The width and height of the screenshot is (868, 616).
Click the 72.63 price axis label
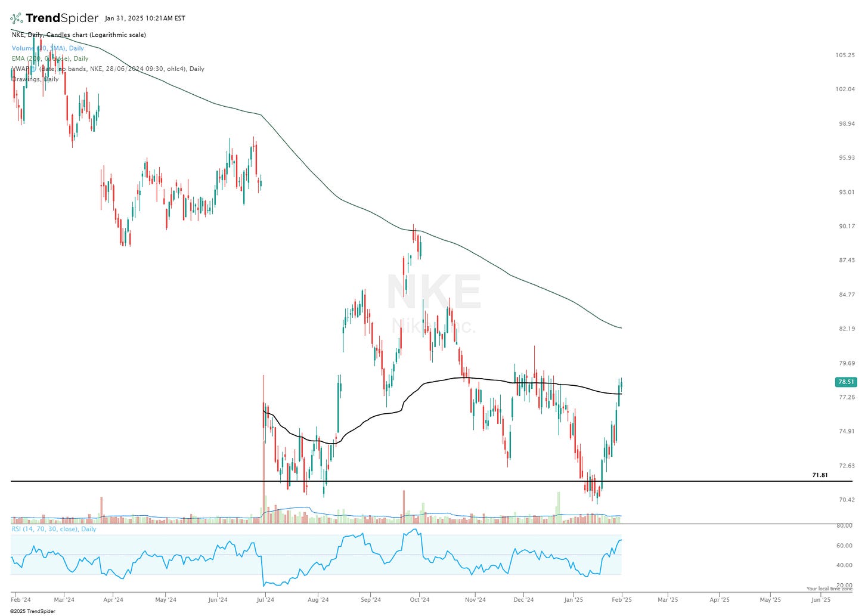(x=847, y=466)
